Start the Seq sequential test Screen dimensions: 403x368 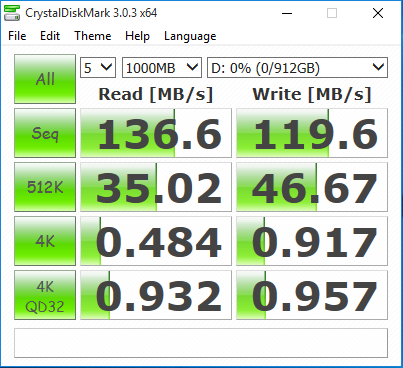coord(45,133)
